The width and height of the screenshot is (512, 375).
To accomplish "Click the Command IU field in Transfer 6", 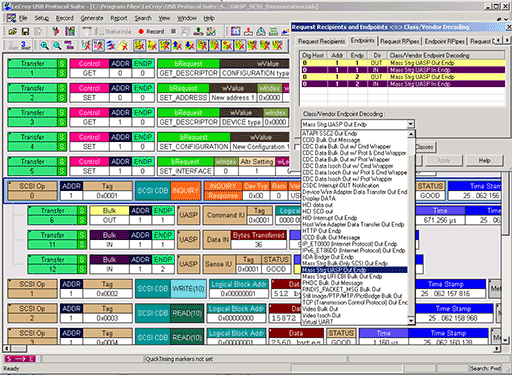I will pos(225,215).
